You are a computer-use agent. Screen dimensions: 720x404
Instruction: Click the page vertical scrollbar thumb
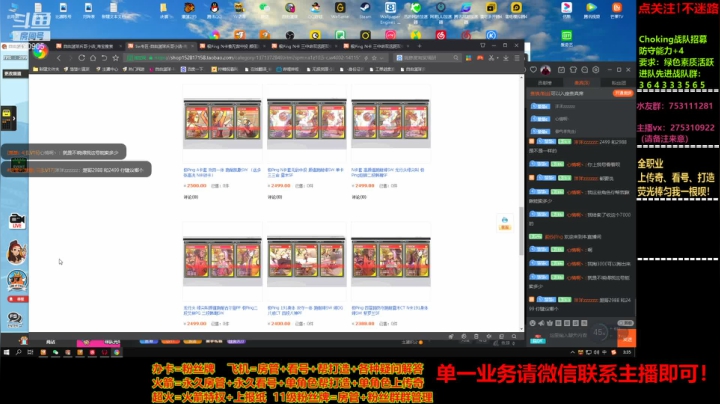[x=521, y=231]
